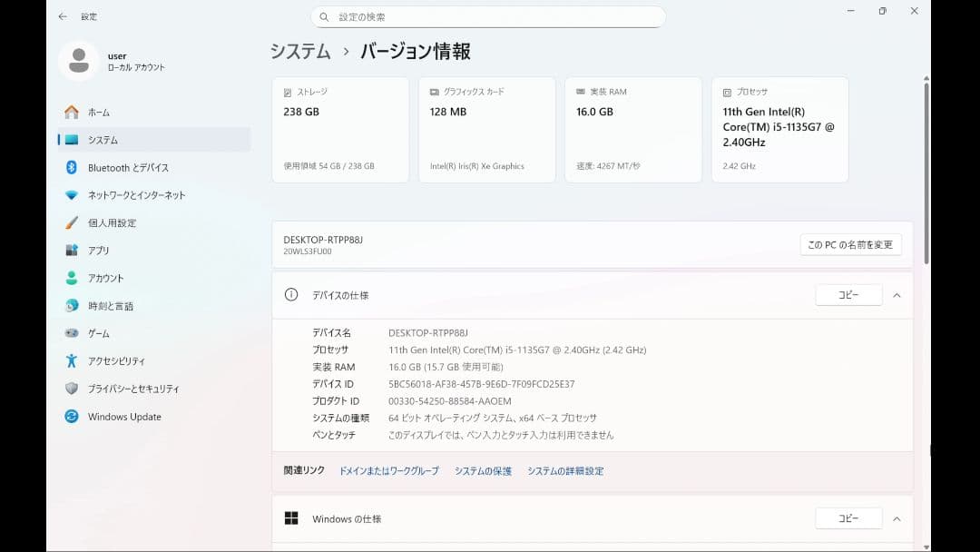Click the network Wi-Fi icon
Screen dimensions: 980x552
tap(72, 195)
